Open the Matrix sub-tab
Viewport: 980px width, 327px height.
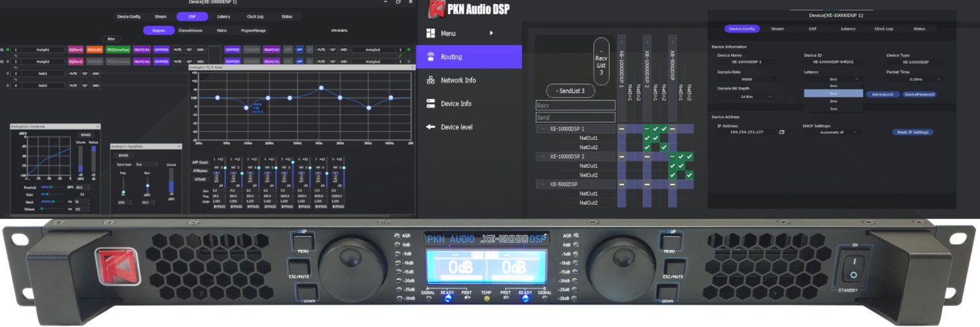pos(222,30)
